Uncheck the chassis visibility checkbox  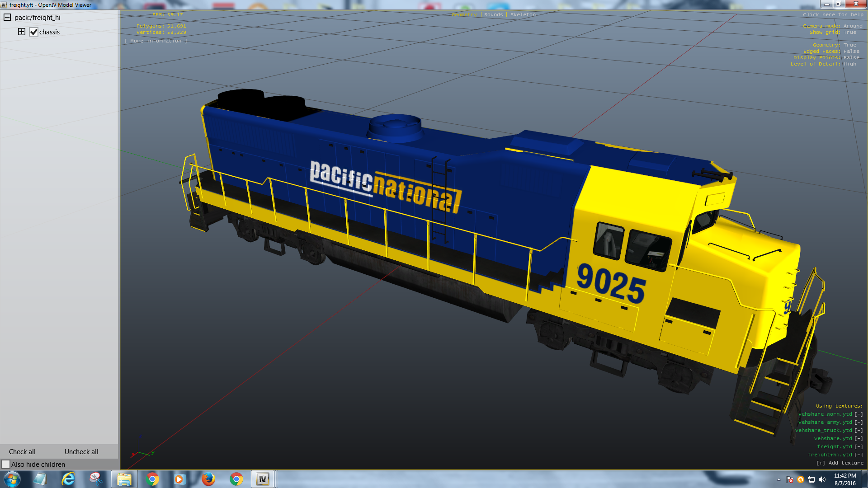[x=33, y=32]
